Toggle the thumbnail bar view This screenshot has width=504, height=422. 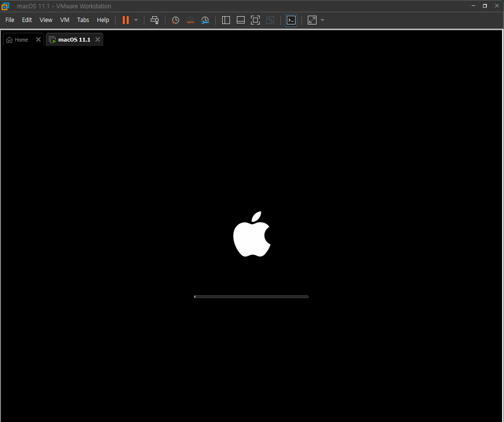pyautogui.click(x=241, y=20)
